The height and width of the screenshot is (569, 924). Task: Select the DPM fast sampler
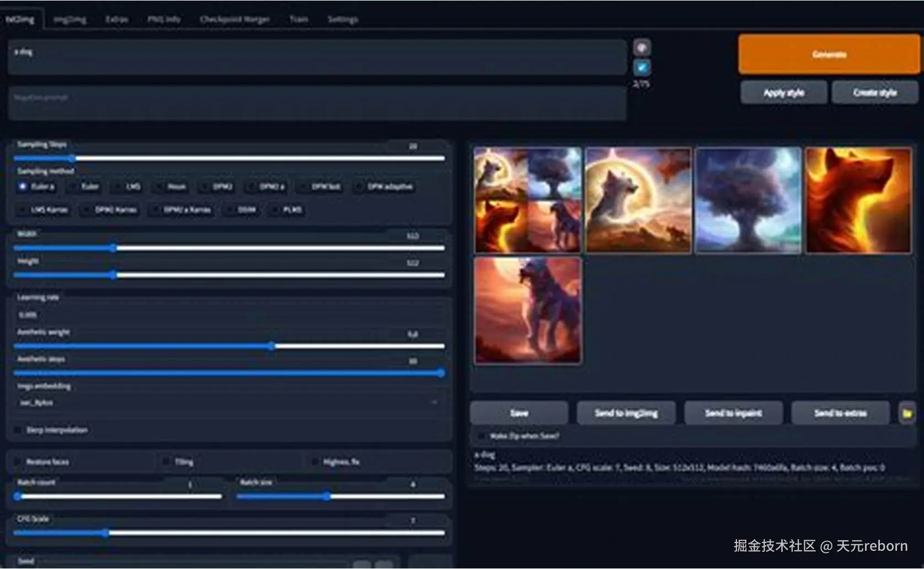pyautogui.click(x=320, y=187)
